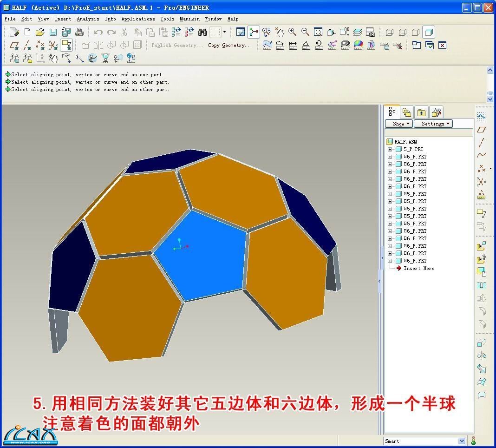Screen dimensions: 496x448
Task: Click the Assemble component icon on right toolbar
Action: coord(482,246)
